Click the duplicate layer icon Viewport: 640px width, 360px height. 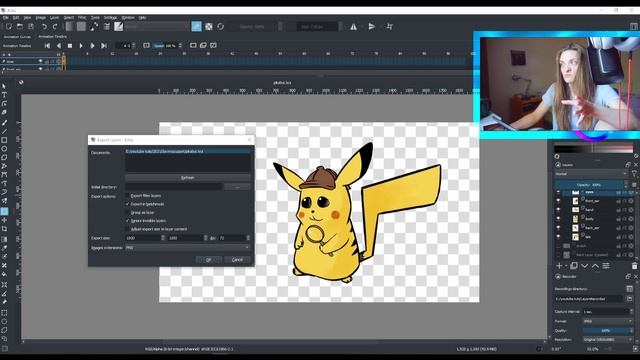point(573,266)
